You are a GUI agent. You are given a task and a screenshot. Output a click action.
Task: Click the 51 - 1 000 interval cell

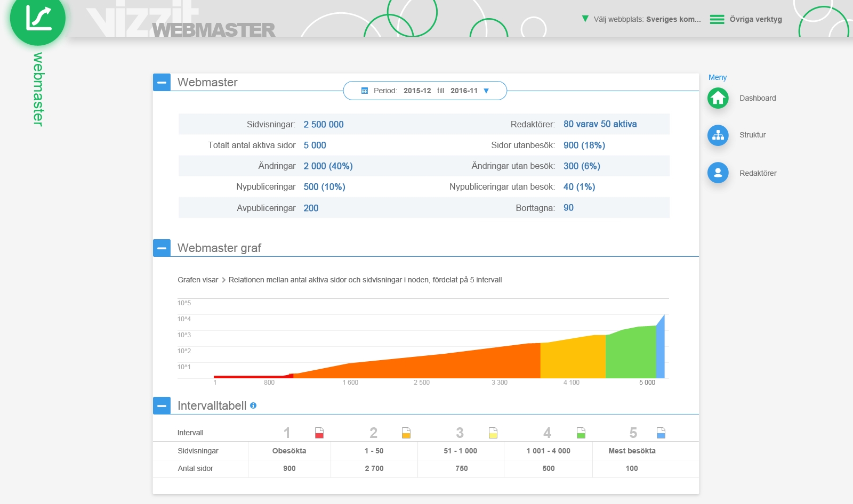461,451
